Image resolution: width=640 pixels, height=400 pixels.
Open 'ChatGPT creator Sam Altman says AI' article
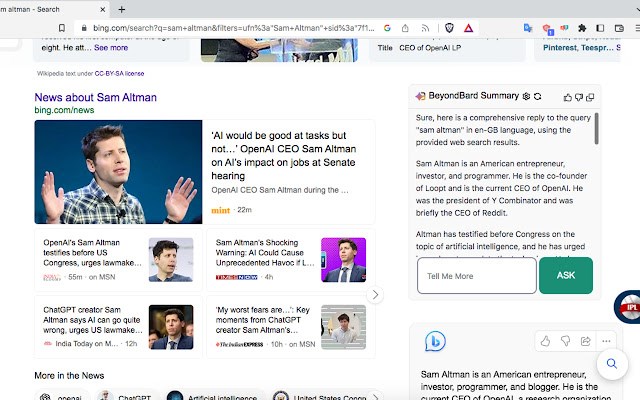pos(93,320)
